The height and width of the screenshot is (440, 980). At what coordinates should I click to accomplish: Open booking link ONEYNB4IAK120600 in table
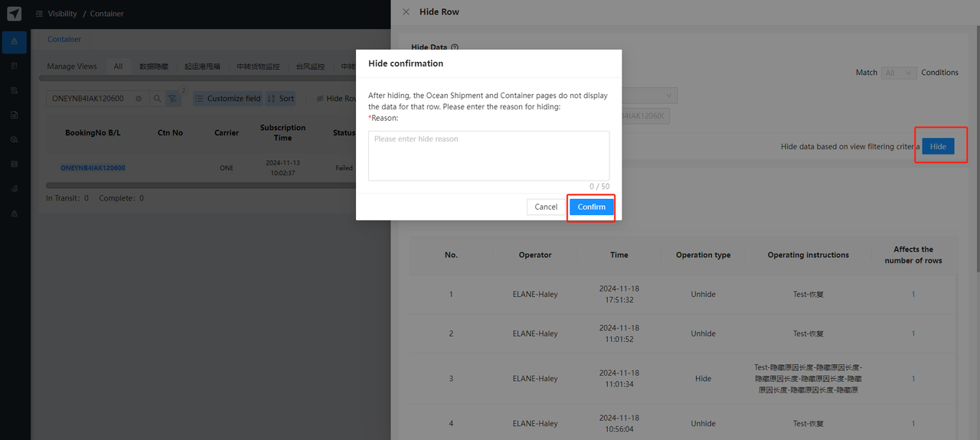(93, 168)
